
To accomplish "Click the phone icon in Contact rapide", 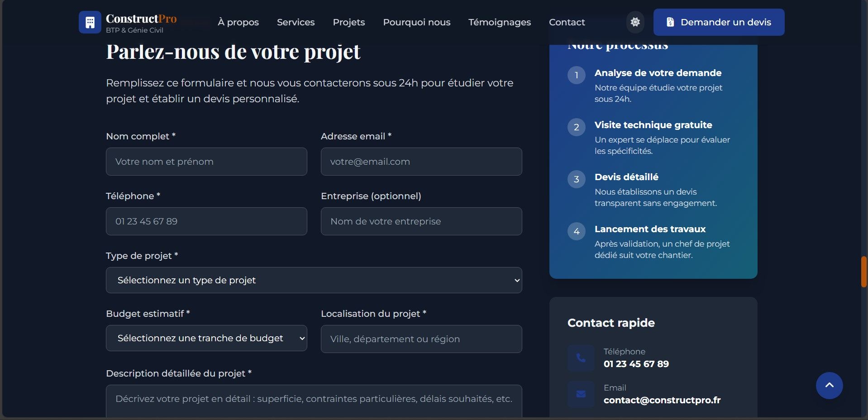I will tap(581, 358).
